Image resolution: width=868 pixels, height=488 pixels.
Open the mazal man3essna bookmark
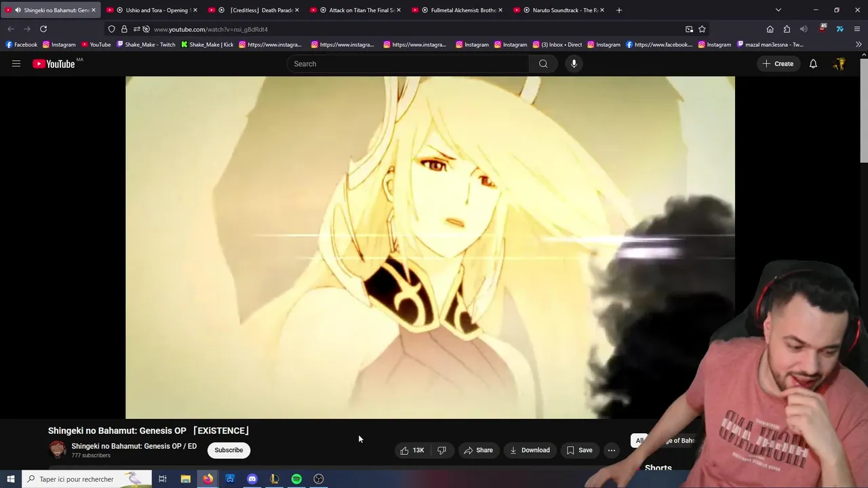click(x=770, y=45)
